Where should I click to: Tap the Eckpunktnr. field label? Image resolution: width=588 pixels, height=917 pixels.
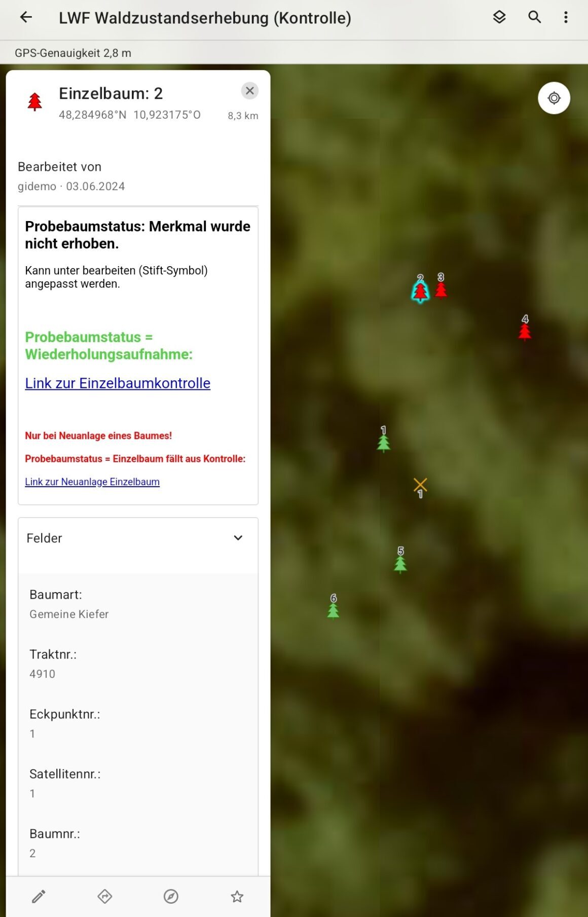click(x=65, y=714)
